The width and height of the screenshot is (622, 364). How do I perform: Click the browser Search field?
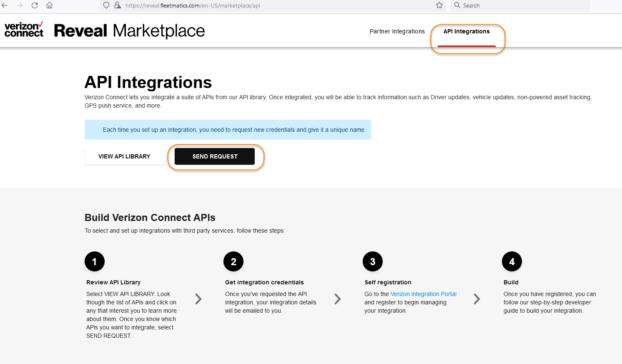pos(520,5)
